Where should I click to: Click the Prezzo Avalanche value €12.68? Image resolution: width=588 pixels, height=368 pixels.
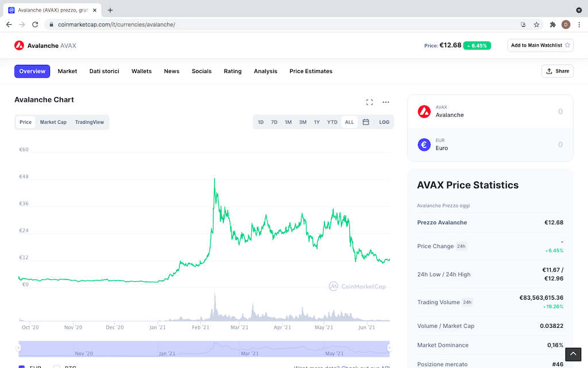(554, 223)
